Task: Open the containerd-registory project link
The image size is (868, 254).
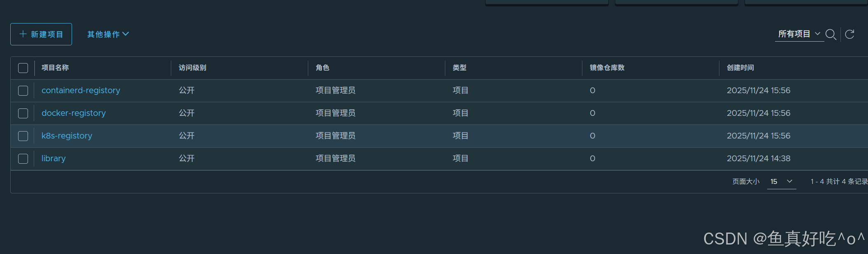Action: pyautogui.click(x=81, y=90)
